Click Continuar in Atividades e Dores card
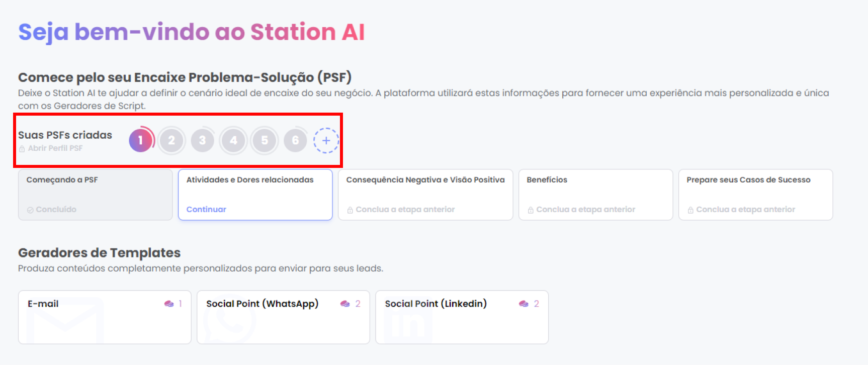This screenshot has height=365, width=868. [206, 209]
